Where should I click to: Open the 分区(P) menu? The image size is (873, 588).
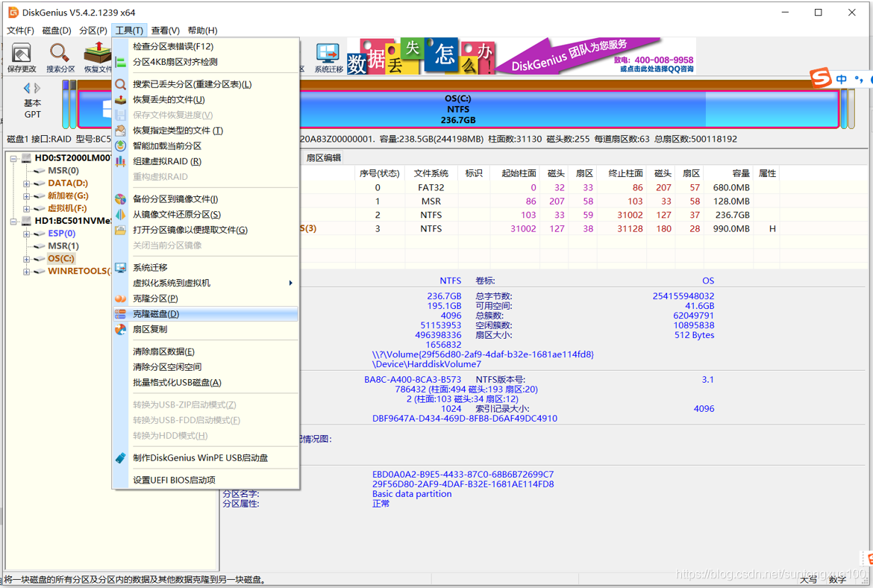click(x=93, y=31)
